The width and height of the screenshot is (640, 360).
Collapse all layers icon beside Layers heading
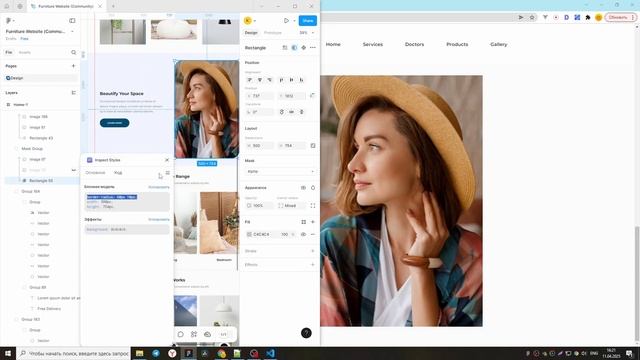[73, 93]
